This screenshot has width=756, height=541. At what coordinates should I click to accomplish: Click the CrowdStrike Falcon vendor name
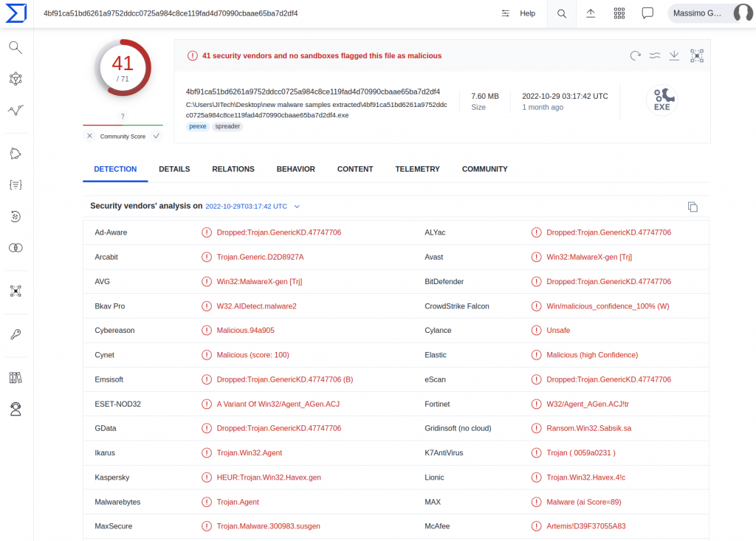coord(456,306)
